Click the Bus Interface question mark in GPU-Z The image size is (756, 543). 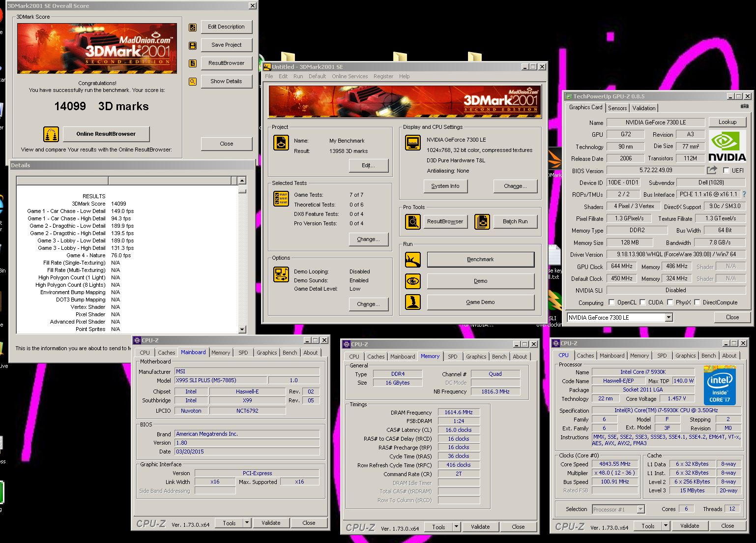(x=744, y=194)
